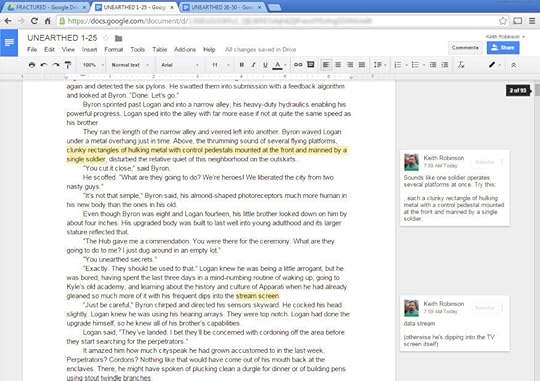Click the list numbered dropdown arrow
The width and height of the screenshot is (540, 381).
pos(406,65)
